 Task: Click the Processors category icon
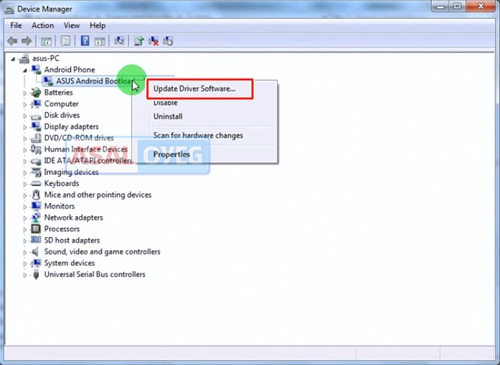36,229
